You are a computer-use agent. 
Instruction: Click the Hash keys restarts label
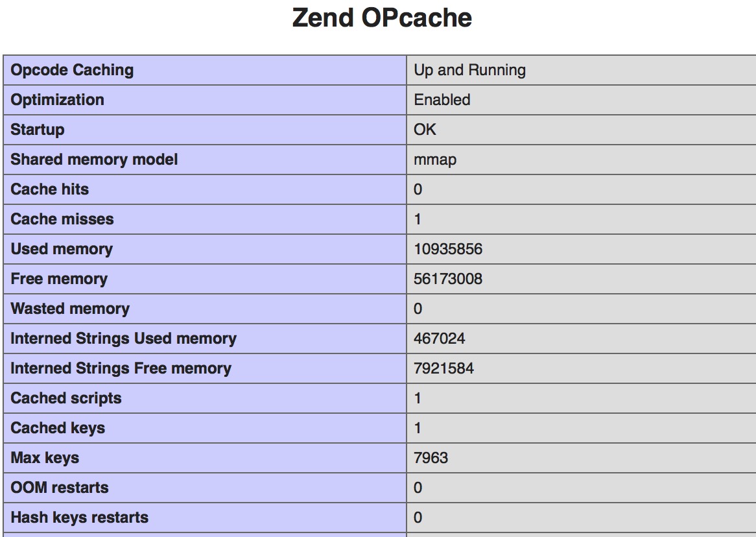[x=80, y=518]
